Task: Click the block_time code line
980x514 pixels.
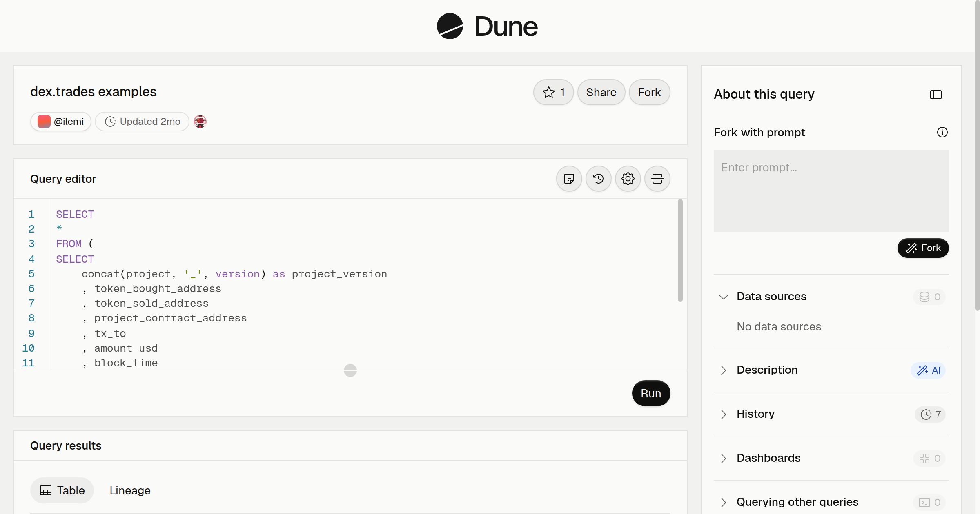Action: pyautogui.click(x=120, y=363)
